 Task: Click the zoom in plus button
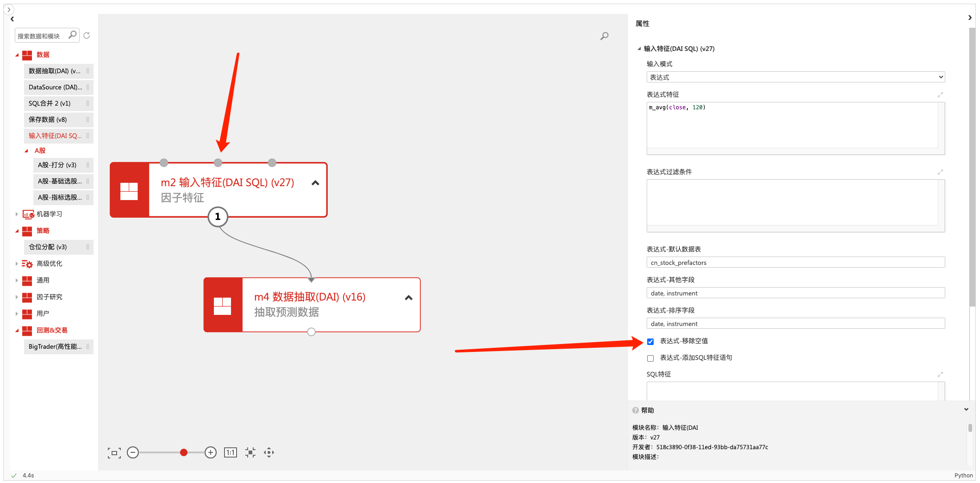tap(211, 452)
